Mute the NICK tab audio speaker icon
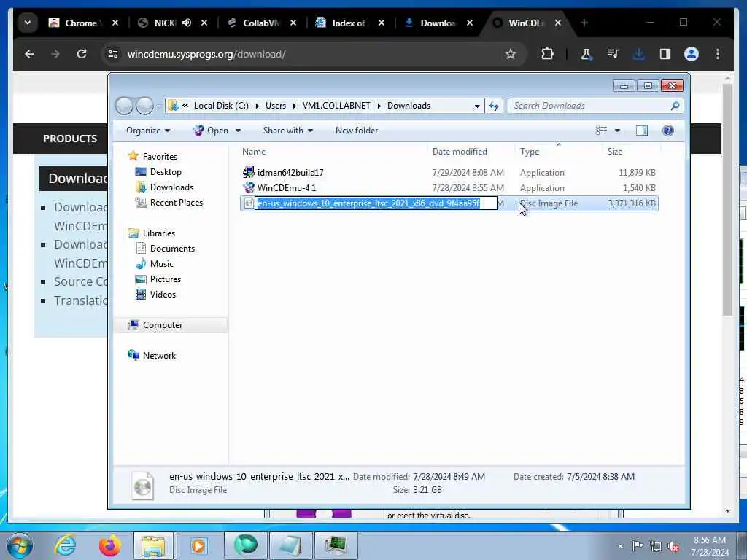The width and height of the screenshot is (747, 560). [187, 23]
